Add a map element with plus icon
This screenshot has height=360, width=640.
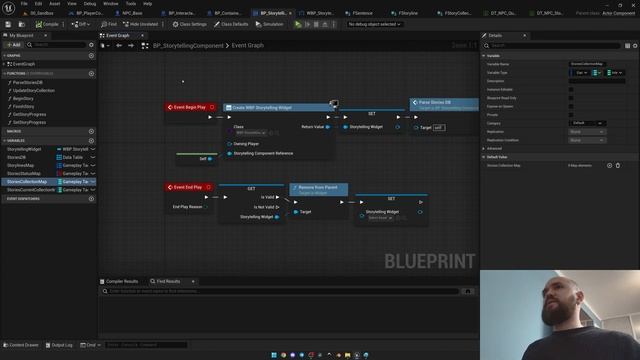coord(609,166)
